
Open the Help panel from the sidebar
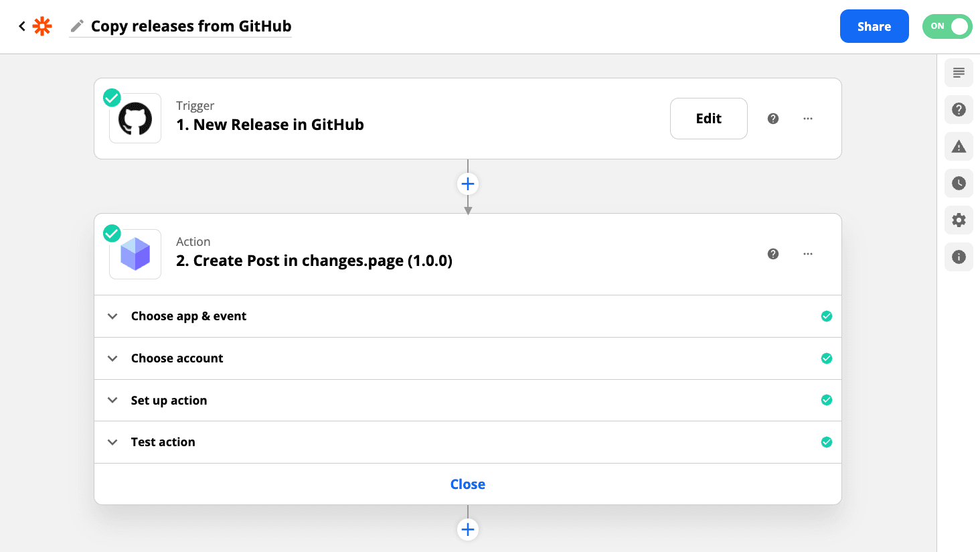(958, 109)
